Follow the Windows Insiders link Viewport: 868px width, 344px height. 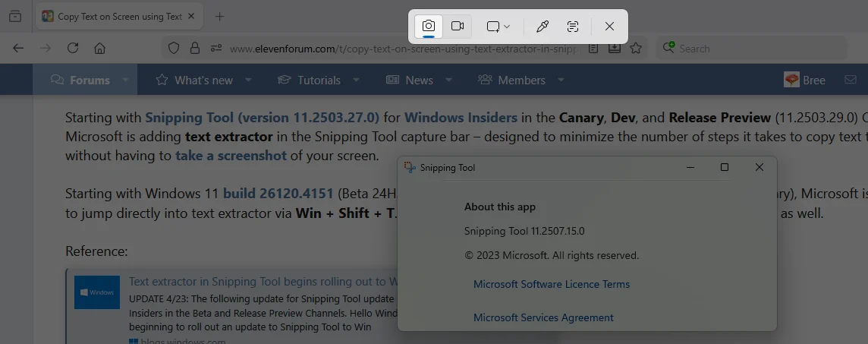point(461,118)
